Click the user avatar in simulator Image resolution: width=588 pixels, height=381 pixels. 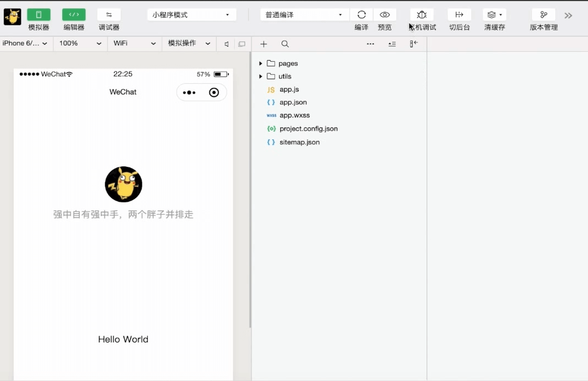[x=123, y=184]
